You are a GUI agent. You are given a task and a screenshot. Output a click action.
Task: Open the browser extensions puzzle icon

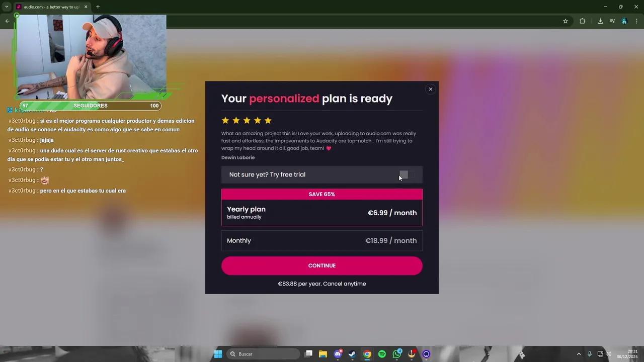tap(582, 21)
